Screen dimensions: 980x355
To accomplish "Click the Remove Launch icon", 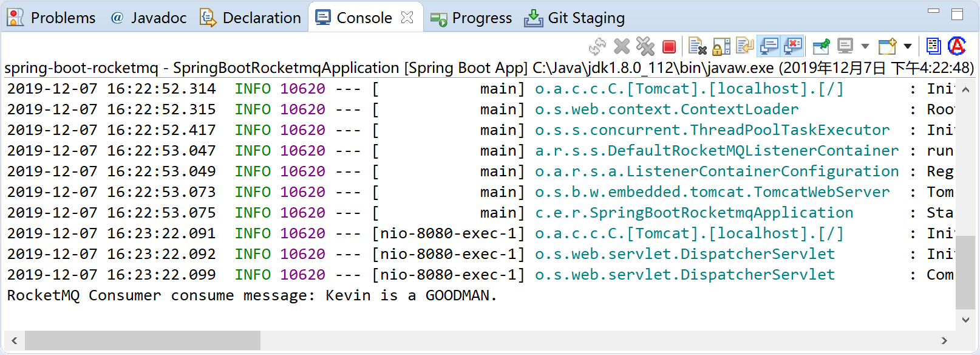I will point(622,47).
